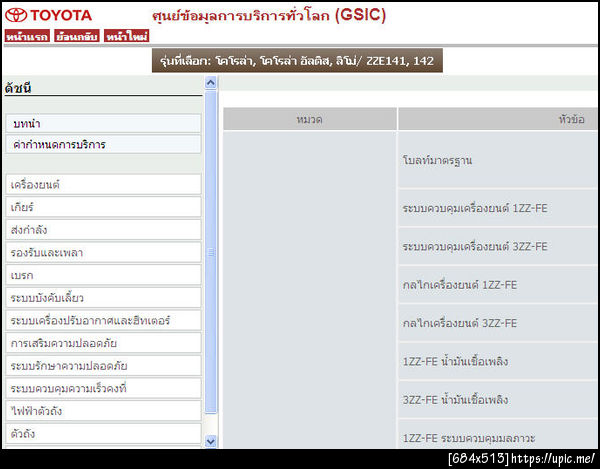Select ระบบบังคับเลี้ยว in the index
Viewport: 600px width, 469px height.
pyautogui.click(x=103, y=298)
